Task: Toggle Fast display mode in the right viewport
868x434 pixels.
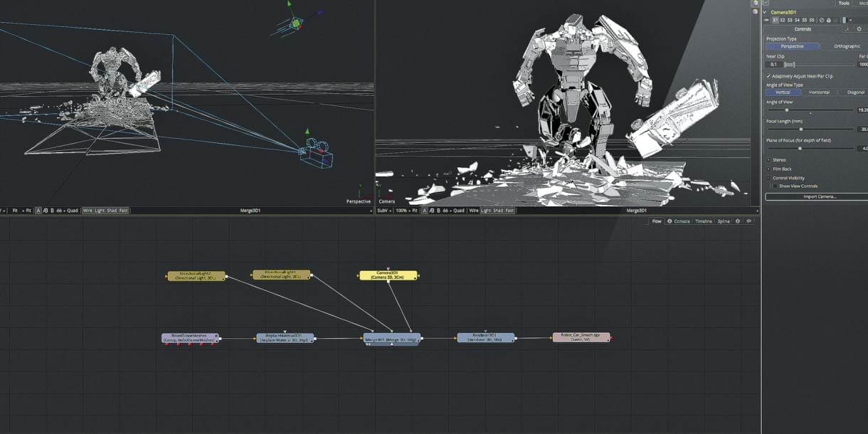Action: 510,211
